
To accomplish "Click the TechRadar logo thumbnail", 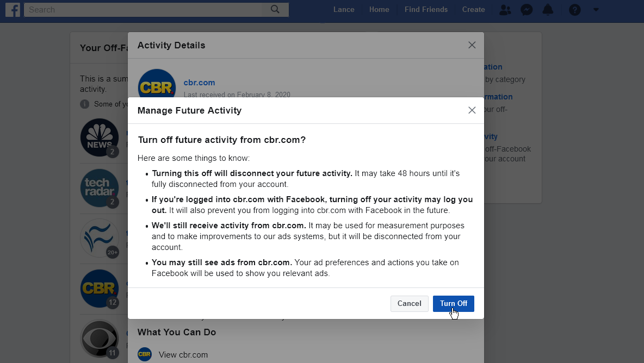I will point(100,188).
